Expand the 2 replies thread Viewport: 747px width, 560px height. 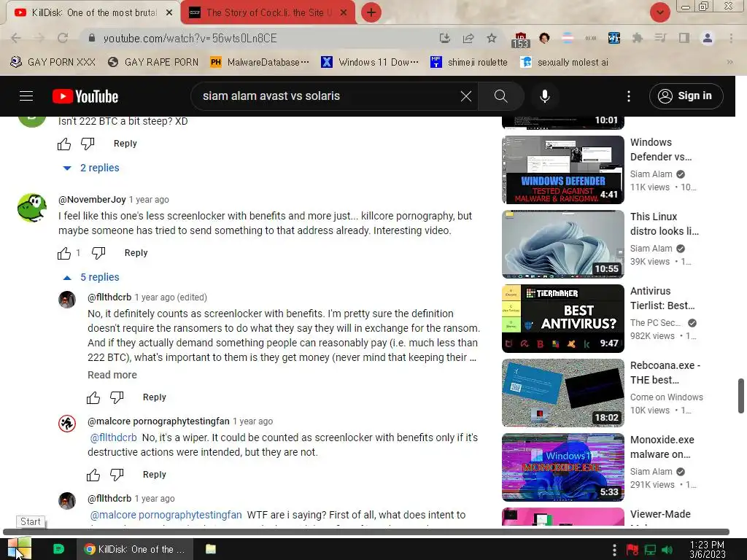(x=91, y=168)
